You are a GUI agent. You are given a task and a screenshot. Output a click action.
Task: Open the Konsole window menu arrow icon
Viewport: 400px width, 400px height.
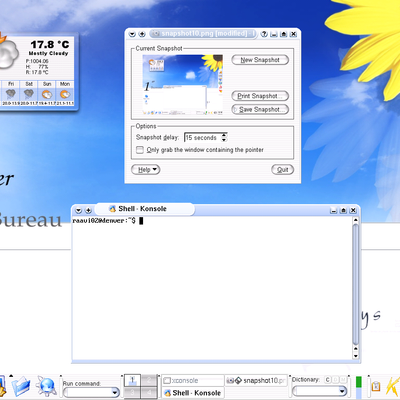pyautogui.click(x=78, y=210)
